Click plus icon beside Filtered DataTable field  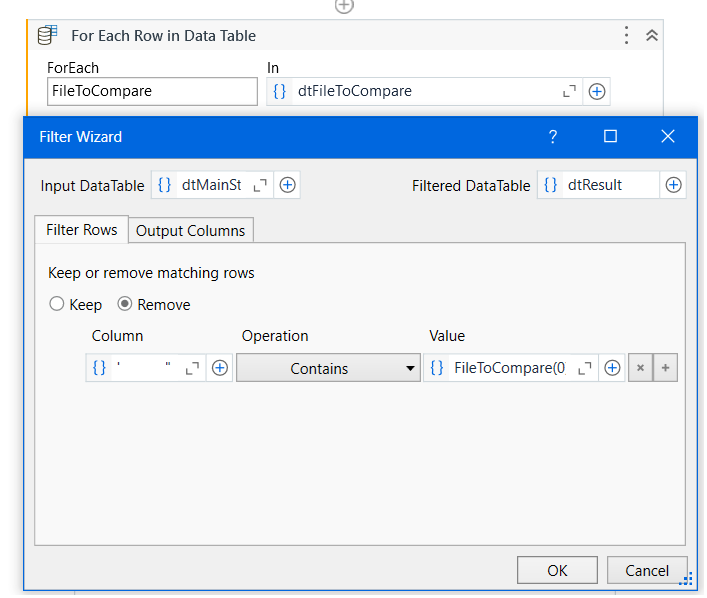point(674,185)
